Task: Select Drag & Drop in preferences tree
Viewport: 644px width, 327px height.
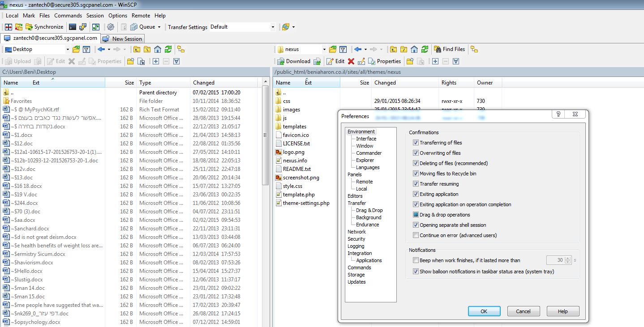Action: pos(369,210)
